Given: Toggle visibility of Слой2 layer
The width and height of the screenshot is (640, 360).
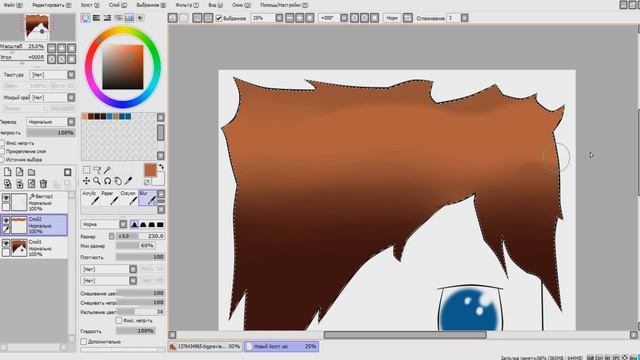Looking at the screenshot, I should pos(6,220).
